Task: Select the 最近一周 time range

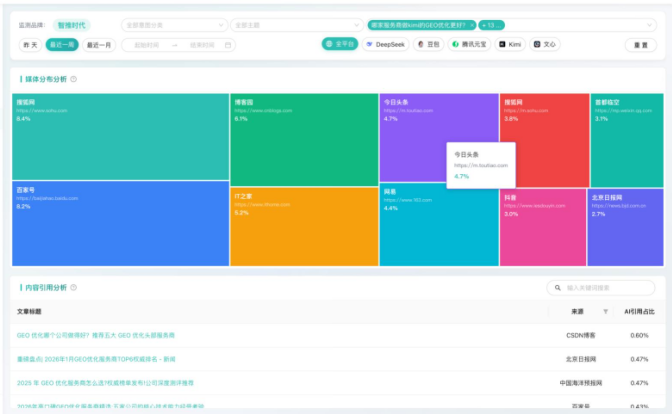Action: click(x=63, y=44)
